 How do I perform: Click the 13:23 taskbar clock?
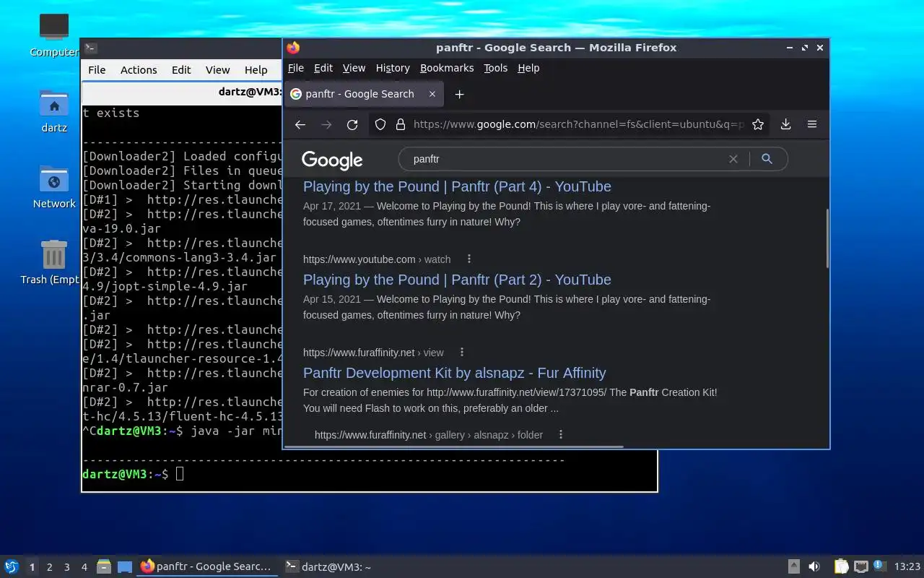tap(907, 566)
